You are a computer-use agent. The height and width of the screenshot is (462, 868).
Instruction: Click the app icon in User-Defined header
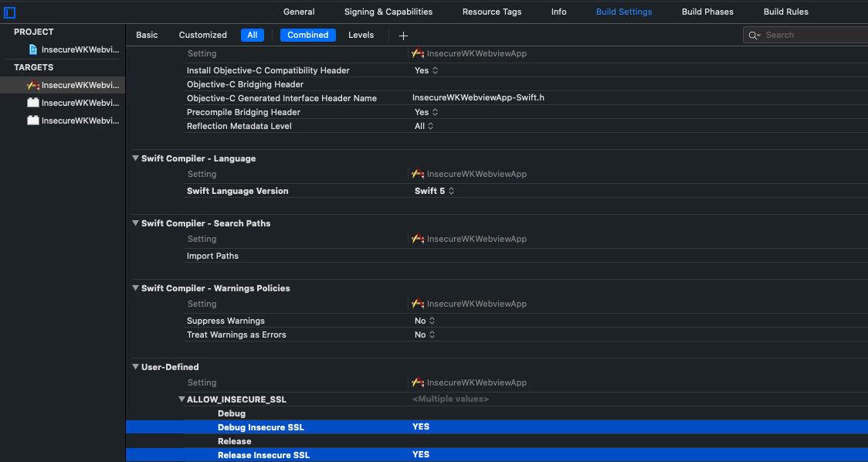coord(418,382)
